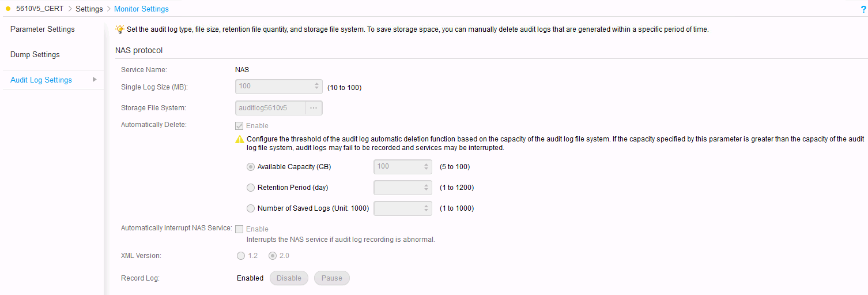Click the yellow device status dot
Image resolution: width=868 pixels, height=295 pixels.
[7, 9]
